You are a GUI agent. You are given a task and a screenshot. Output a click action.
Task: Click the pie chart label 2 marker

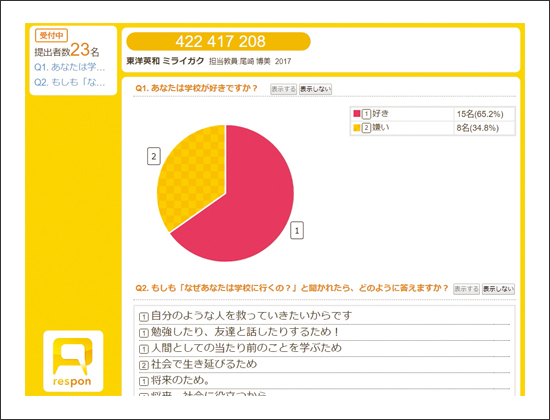click(x=154, y=156)
